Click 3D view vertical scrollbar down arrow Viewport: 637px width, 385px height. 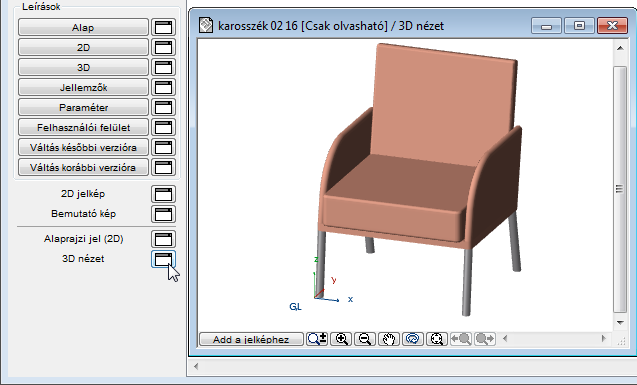tap(620, 323)
